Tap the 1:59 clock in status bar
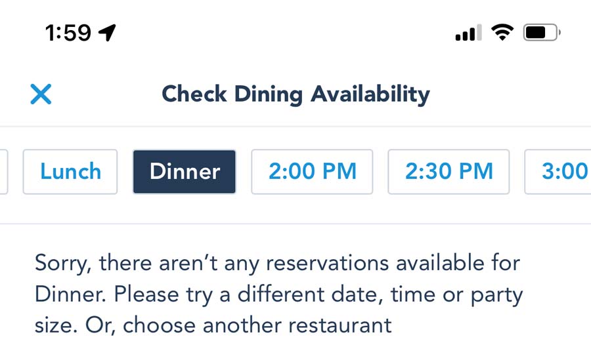This screenshot has height=364, width=591. [68, 32]
